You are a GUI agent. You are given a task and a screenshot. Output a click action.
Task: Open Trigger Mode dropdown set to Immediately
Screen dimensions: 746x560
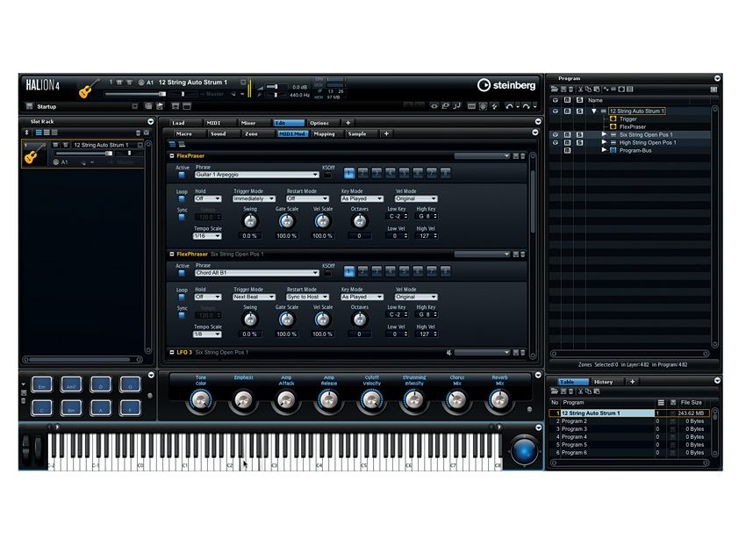(254, 198)
